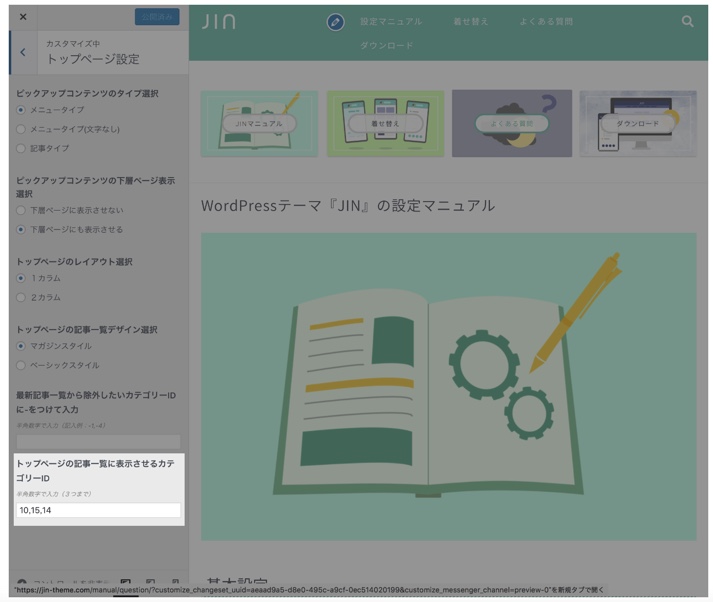Choose 下層ページにも表示させる radio button

pyautogui.click(x=21, y=229)
